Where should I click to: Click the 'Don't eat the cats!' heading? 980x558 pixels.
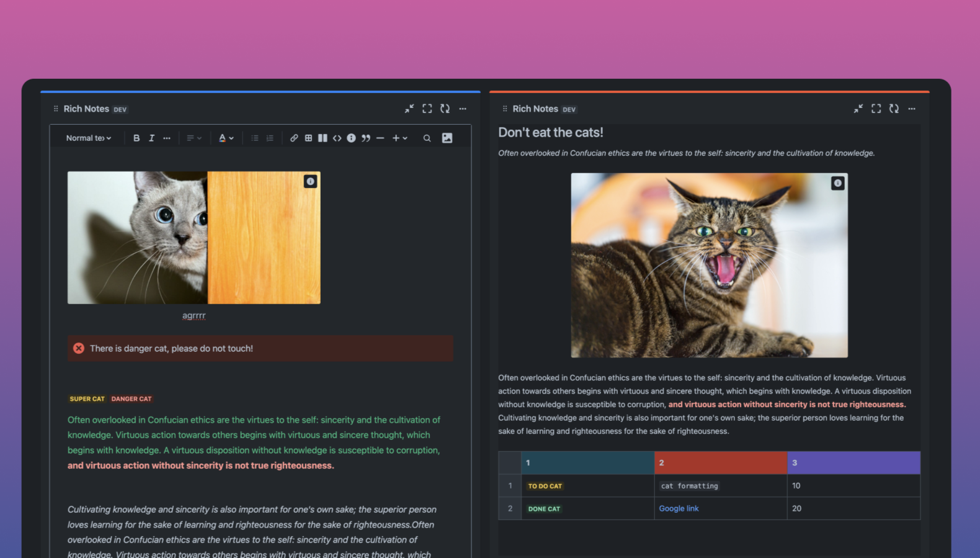click(x=551, y=132)
